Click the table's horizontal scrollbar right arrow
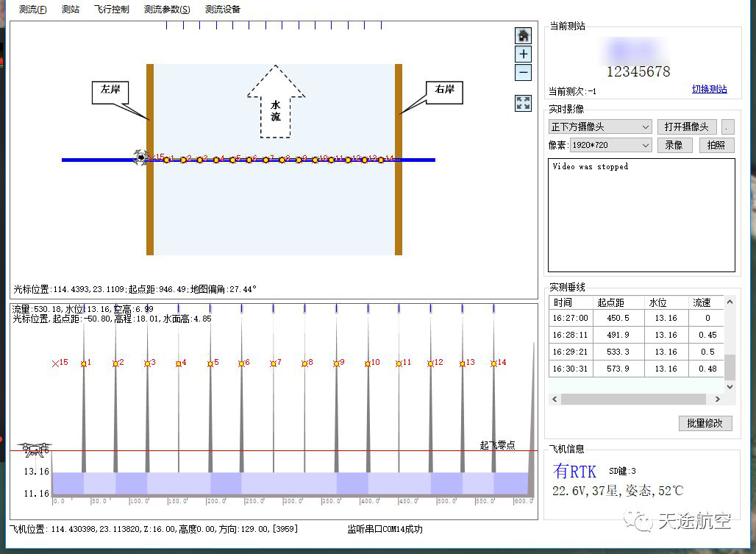 (x=718, y=399)
